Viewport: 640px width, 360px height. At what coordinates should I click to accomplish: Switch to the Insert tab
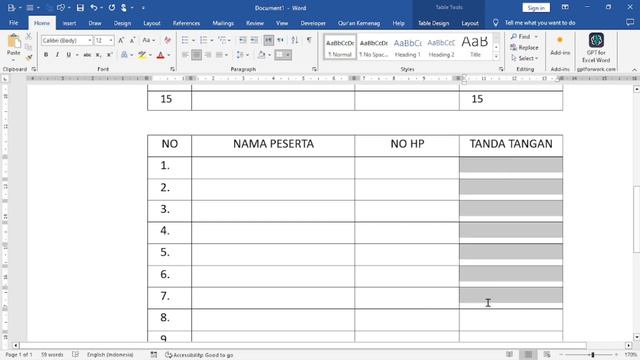[x=69, y=23]
